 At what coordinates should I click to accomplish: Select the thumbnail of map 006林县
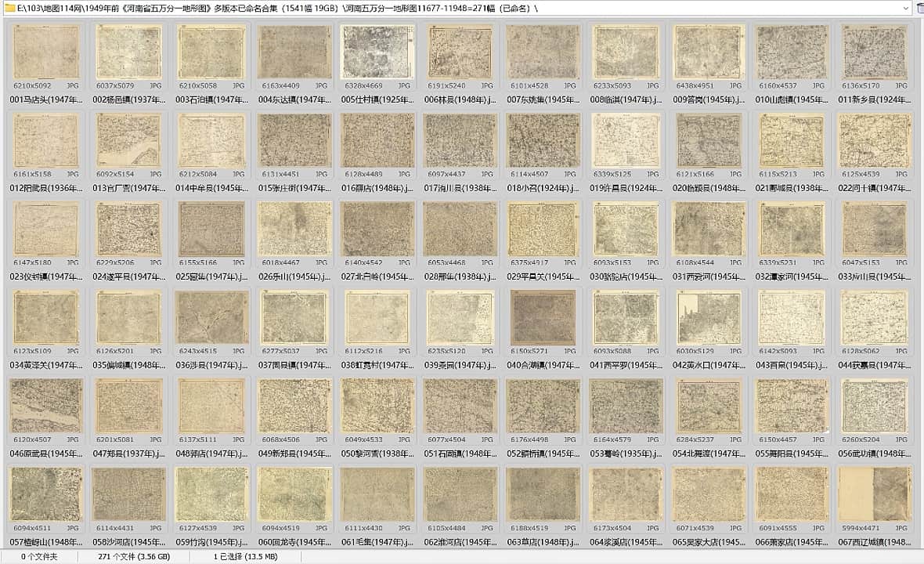pos(460,52)
